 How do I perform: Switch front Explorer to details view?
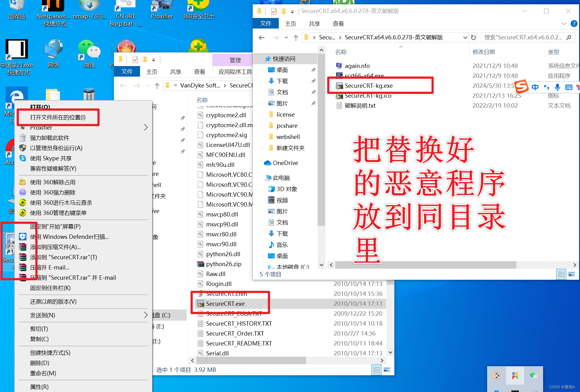pos(561,274)
